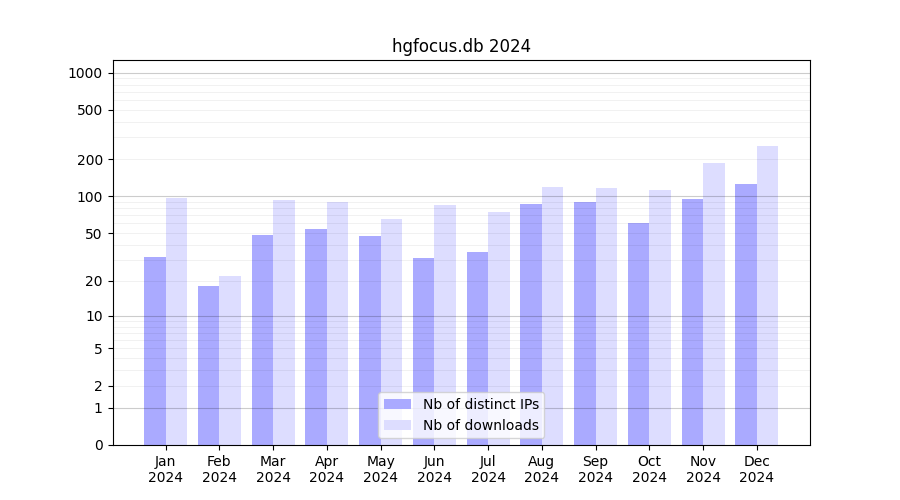Select the Nb of downloads legend label
900x500 pixels.
pyautogui.click(x=480, y=425)
